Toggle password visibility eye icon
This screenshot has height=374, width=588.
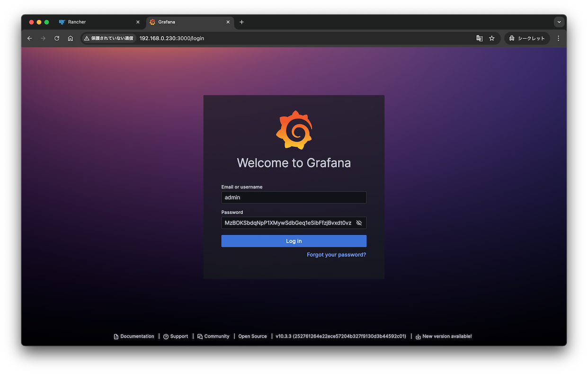click(x=359, y=223)
